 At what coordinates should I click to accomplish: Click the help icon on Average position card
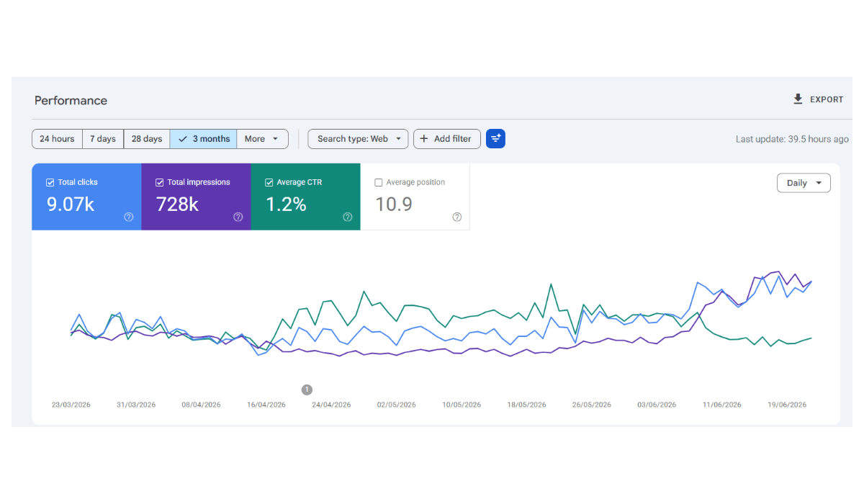point(456,217)
